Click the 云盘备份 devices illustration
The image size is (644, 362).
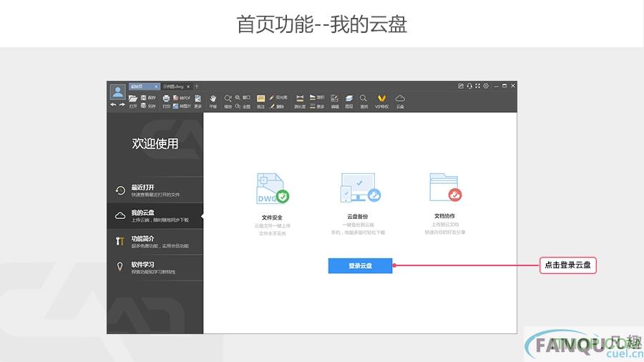tap(360, 187)
